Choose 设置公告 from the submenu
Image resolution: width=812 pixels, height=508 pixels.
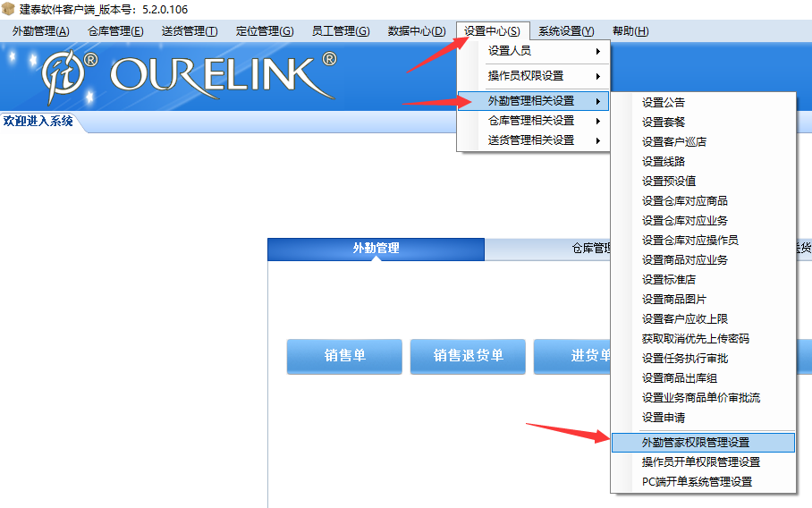664,103
